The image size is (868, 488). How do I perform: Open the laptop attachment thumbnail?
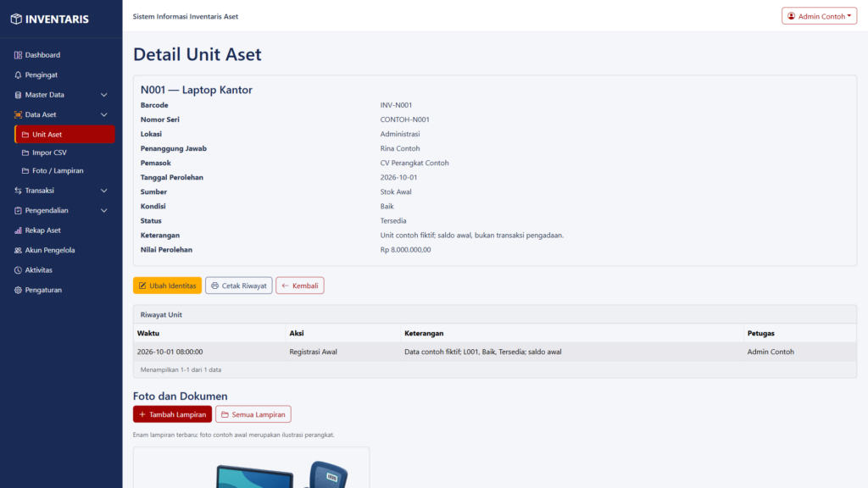pos(251,468)
